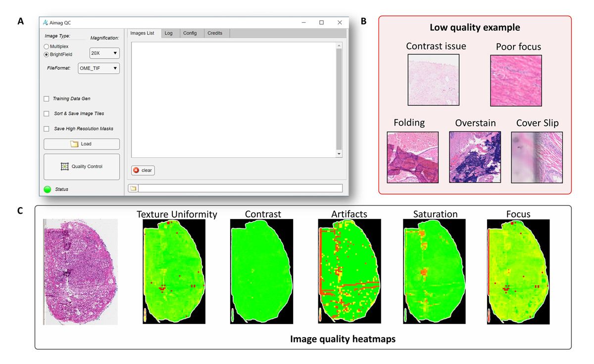Check Save High Resolution Masks
The image size is (594, 364).
click(47, 129)
